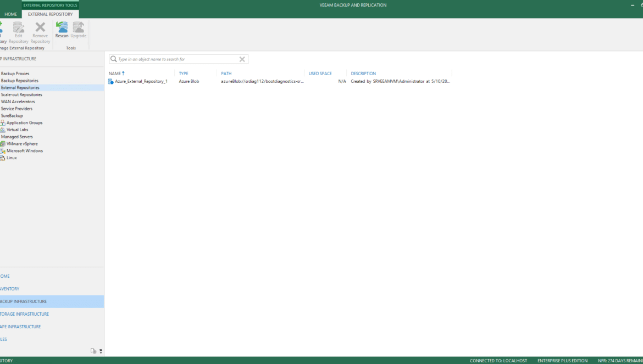Click the Rescan tool icon
643x364 pixels.
pyautogui.click(x=62, y=27)
